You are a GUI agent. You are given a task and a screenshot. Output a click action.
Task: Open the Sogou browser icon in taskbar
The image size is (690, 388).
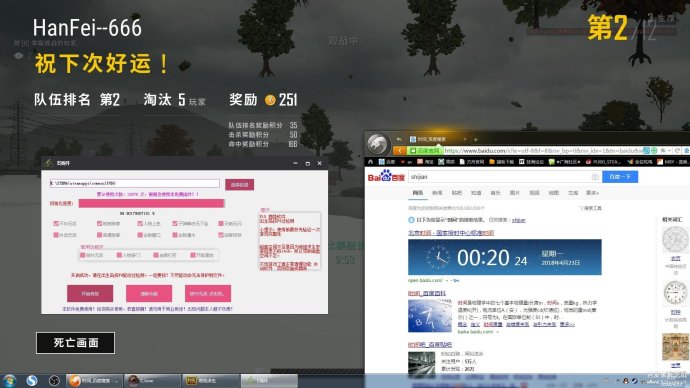click(x=32, y=381)
